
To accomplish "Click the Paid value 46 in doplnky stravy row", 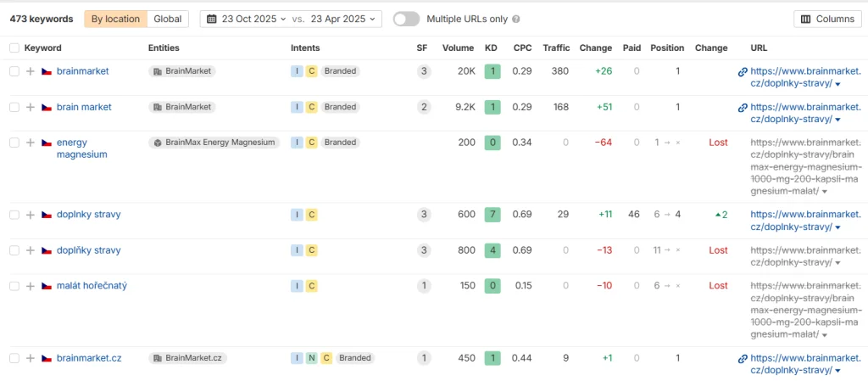I will click(634, 215).
